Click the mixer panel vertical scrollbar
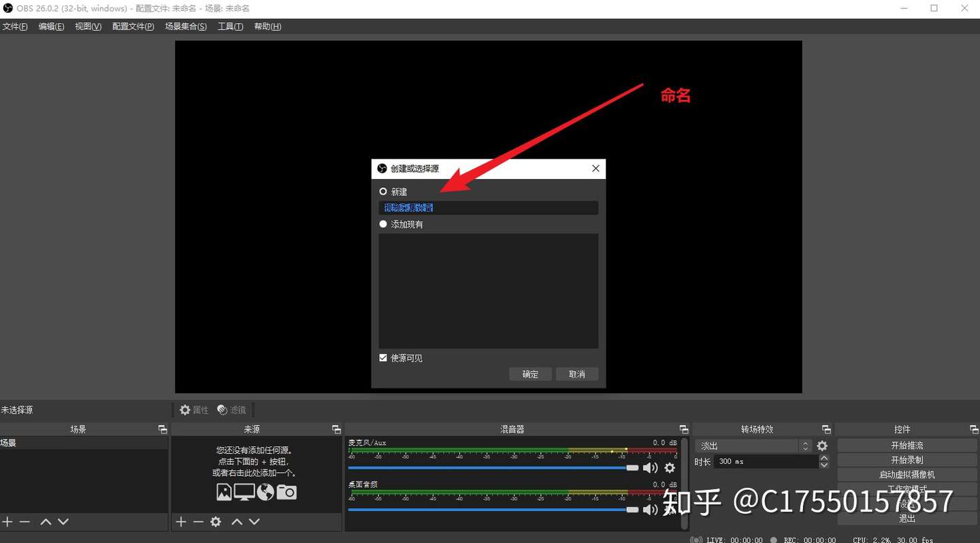Image resolution: width=980 pixels, height=543 pixels. click(x=685, y=483)
